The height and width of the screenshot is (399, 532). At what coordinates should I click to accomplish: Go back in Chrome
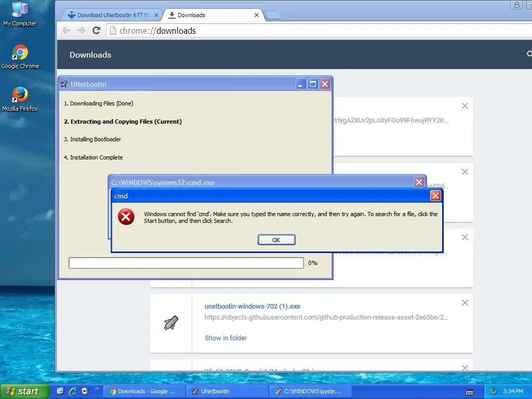(66, 31)
